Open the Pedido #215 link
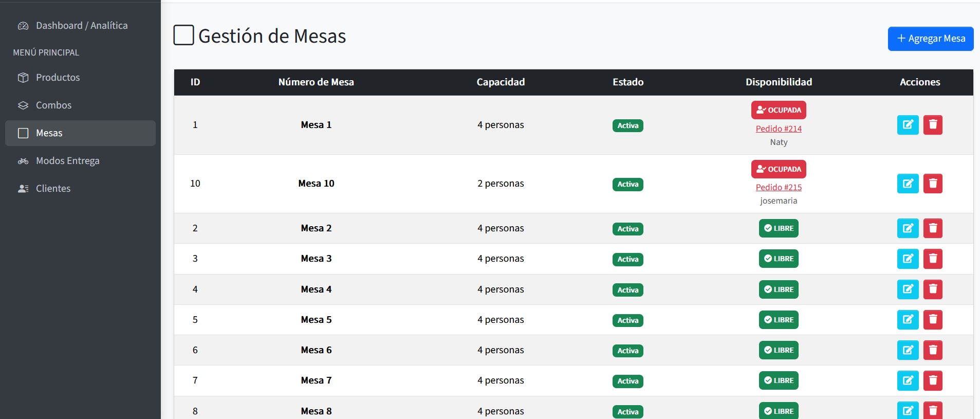The image size is (980, 419). coord(779,187)
